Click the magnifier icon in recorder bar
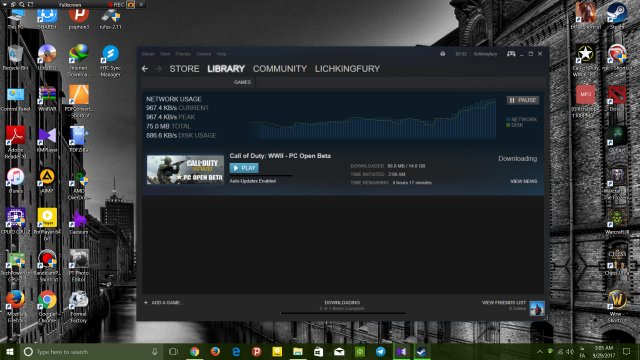640x360 pixels. pos(22,4)
